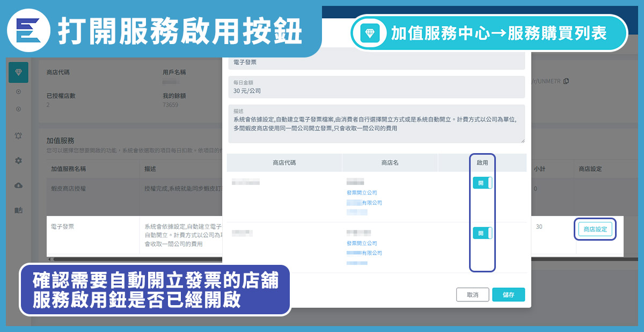
Task: Toggle the first store's 啟用 switch
Action: tap(482, 183)
